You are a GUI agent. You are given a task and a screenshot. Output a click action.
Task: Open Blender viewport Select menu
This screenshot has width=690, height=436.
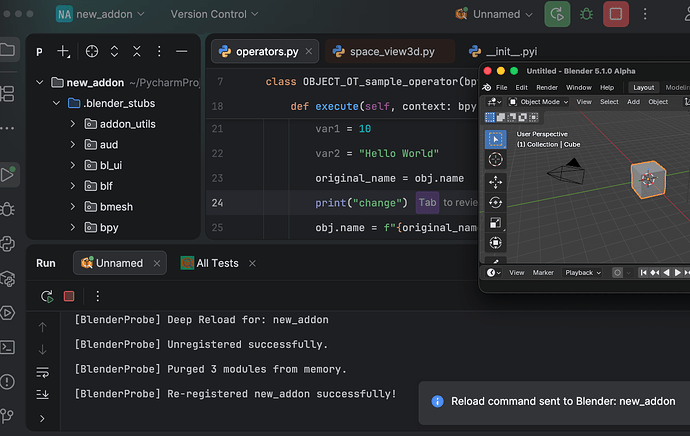[x=609, y=102]
